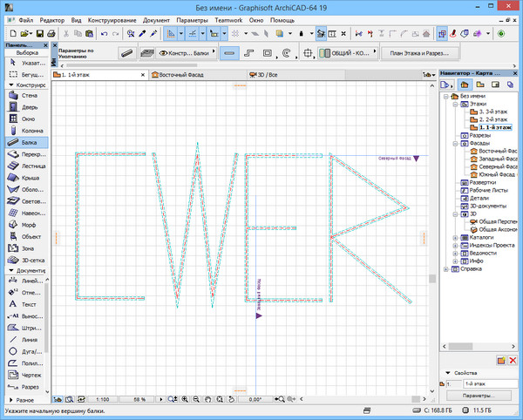This screenshot has height=420, width=523.
Task: Click the Параметры... button in Navigator
Action: (479, 396)
